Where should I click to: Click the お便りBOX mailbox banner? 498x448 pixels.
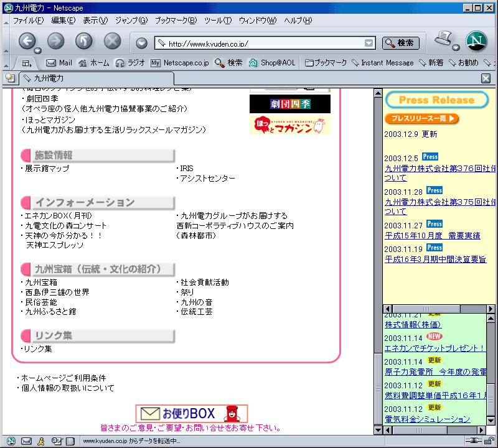(x=192, y=413)
